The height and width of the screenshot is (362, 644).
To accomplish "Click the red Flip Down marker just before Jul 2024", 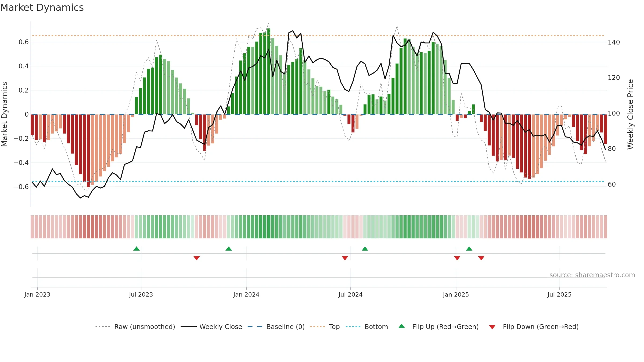I will 345,258.
